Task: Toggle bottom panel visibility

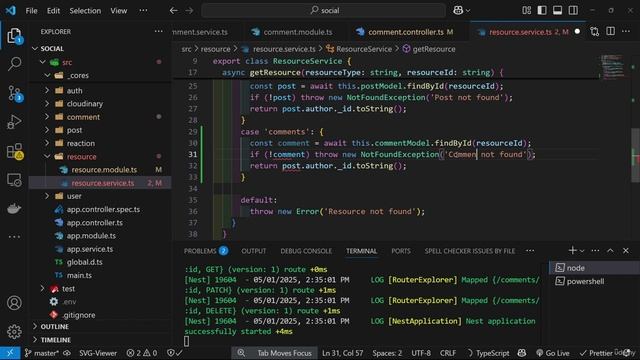Action: pos(558,11)
